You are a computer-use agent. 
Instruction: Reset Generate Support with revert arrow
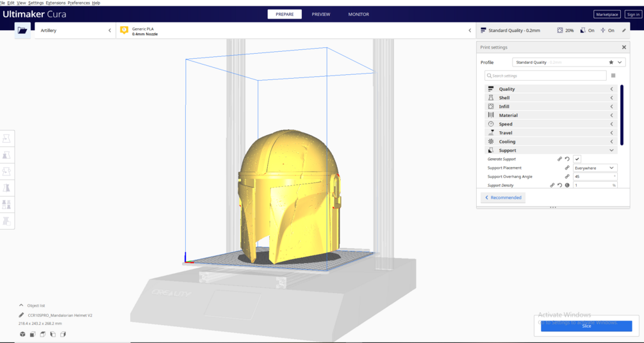567,159
